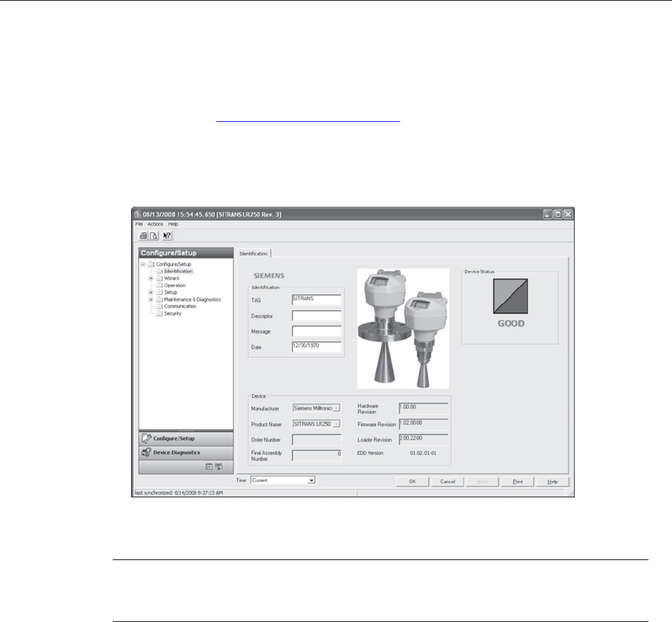Activate the What's This help pointer icon
Image resolution: width=672 pixels, height=622 pixels.
[167, 236]
